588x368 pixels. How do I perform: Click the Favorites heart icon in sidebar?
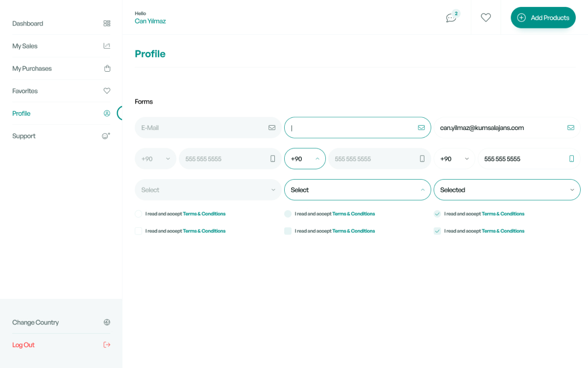[x=107, y=91]
